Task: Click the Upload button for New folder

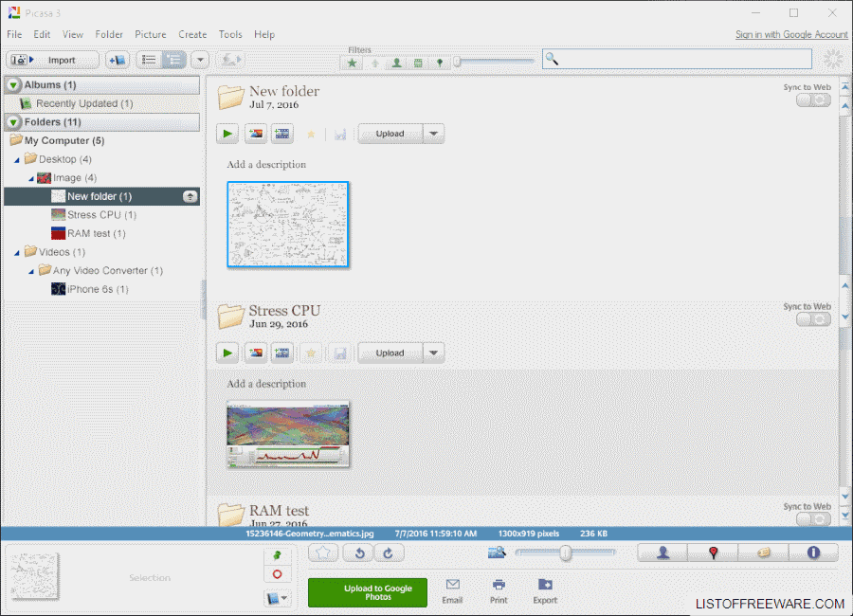Action: 390,134
